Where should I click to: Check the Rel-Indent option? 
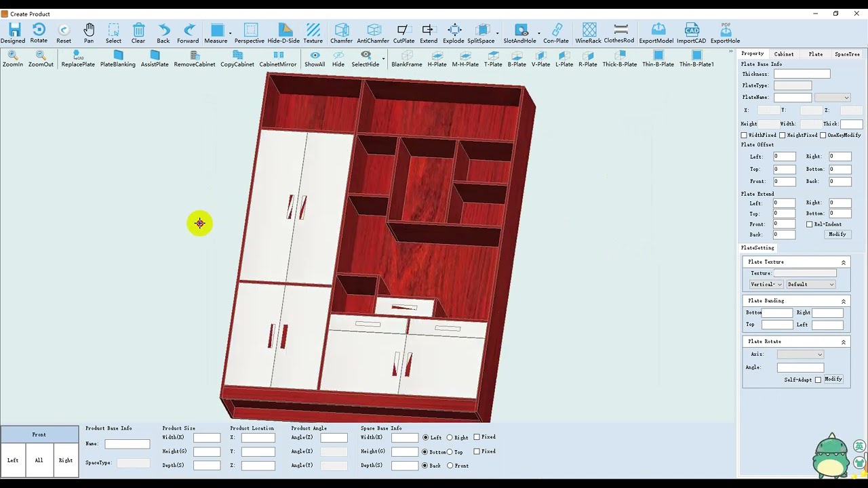point(810,224)
